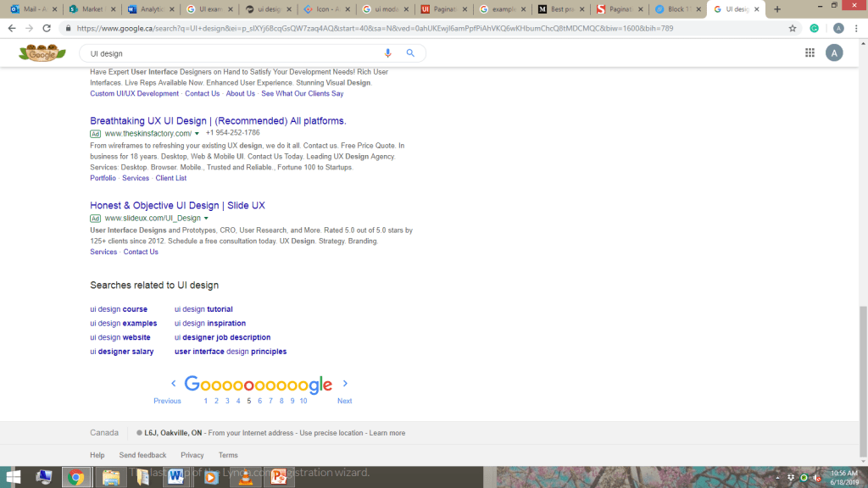Start voice search with microphone icon
This screenshot has height=488, width=868.
pos(387,53)
